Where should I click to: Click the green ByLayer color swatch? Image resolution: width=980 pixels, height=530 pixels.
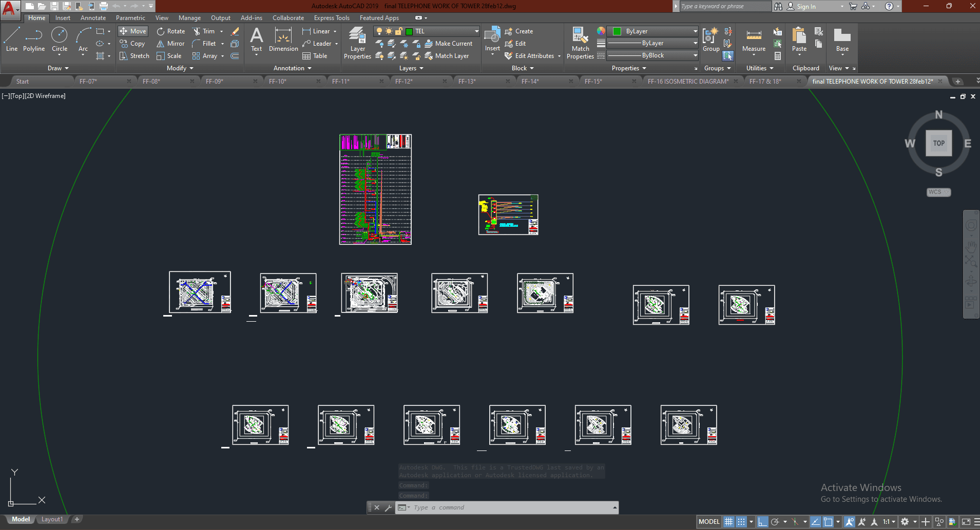pyautogui.click(x=617, y=31)
